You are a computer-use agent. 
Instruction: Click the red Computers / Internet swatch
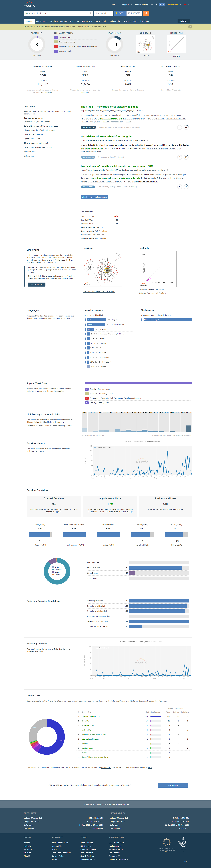pos(56,46)
